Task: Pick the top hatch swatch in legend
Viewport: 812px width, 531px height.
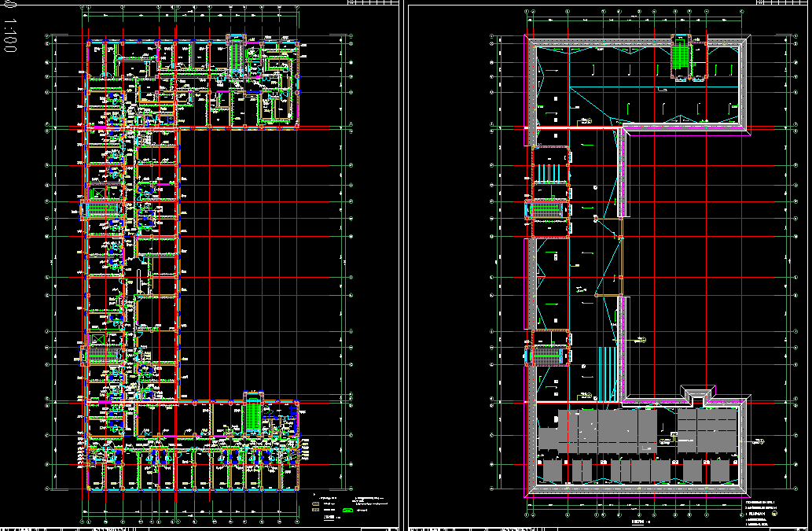Action: click(316, 502)
